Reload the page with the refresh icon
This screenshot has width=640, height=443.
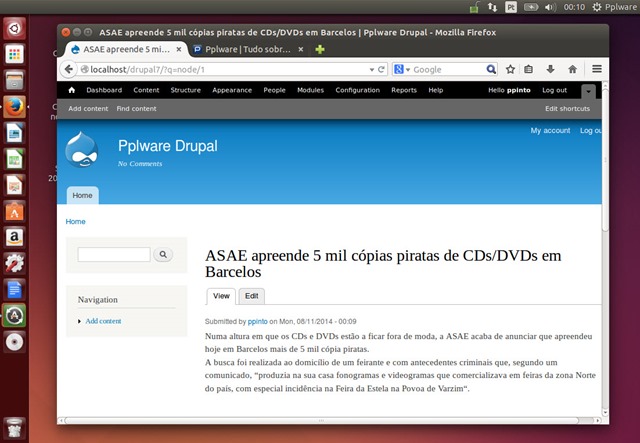[x=381, y=69]
